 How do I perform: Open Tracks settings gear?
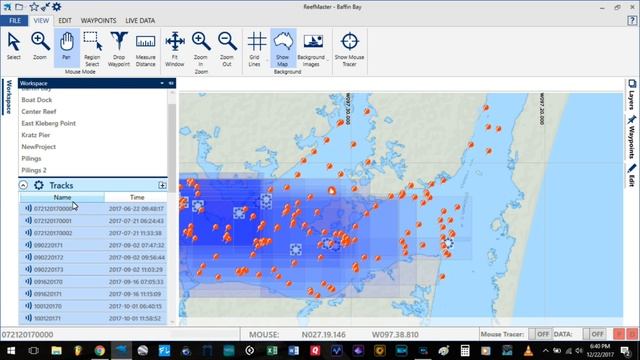(x=39, y=185)
